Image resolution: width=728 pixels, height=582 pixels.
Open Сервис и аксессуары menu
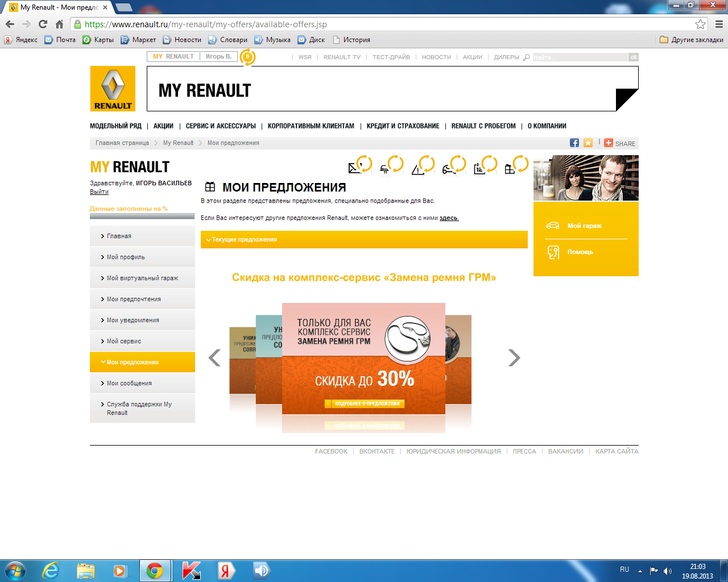pos(221,126)
